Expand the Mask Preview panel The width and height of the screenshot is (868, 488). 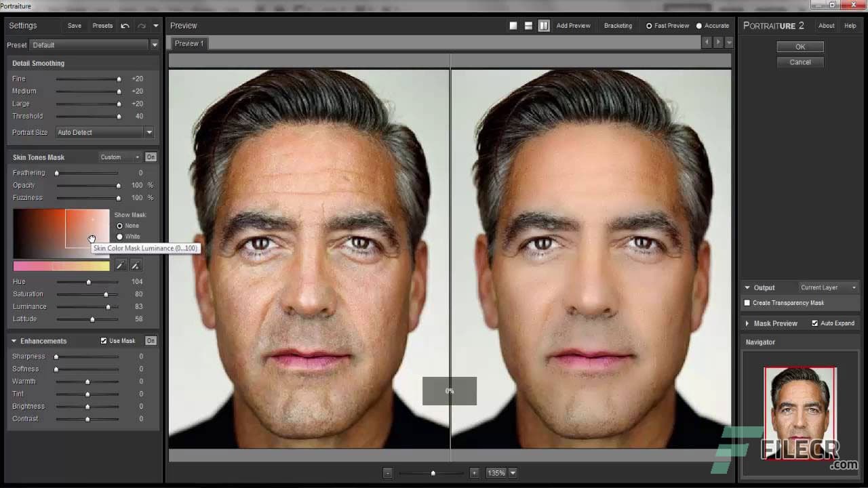click(x=772, y=323)
